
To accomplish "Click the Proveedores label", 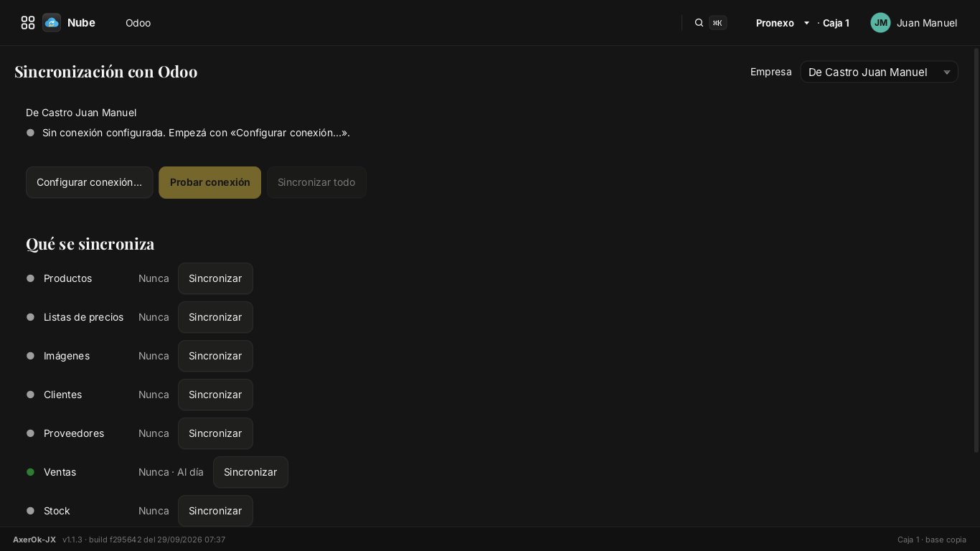I will (74, 433).
